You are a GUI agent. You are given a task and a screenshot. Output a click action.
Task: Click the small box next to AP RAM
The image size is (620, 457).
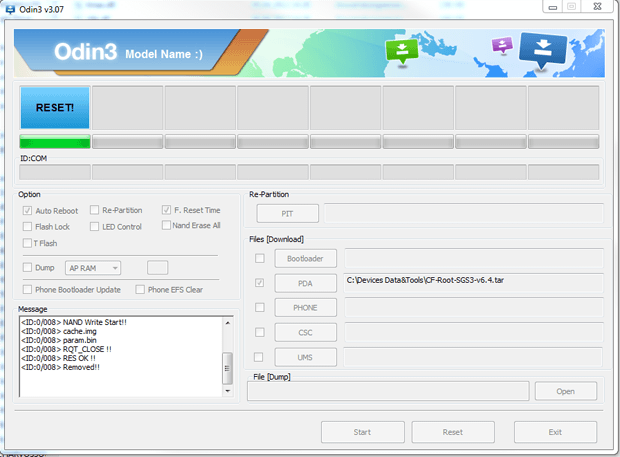pyautogui.click(x=158, y=268)
